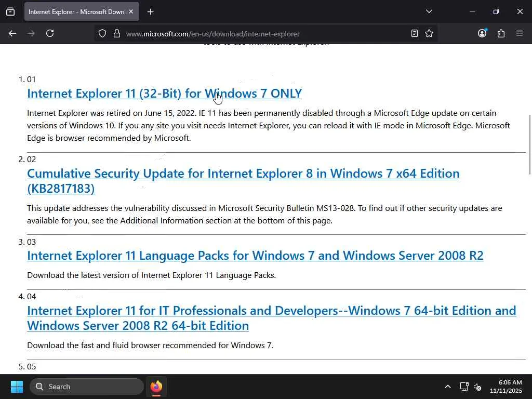Open the Firefox View icon
Image resolution: width=532 pixels, height=399 pixels.
pos(10,12)
